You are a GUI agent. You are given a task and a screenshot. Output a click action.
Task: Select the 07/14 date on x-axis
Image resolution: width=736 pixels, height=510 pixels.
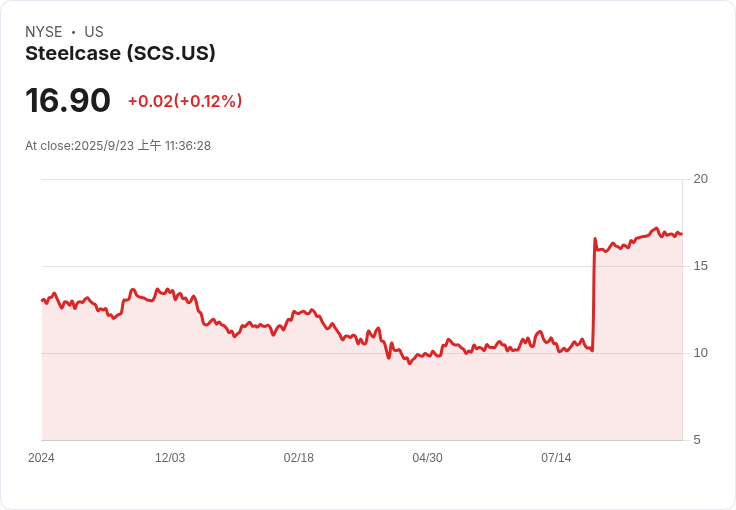coord(556,458)
